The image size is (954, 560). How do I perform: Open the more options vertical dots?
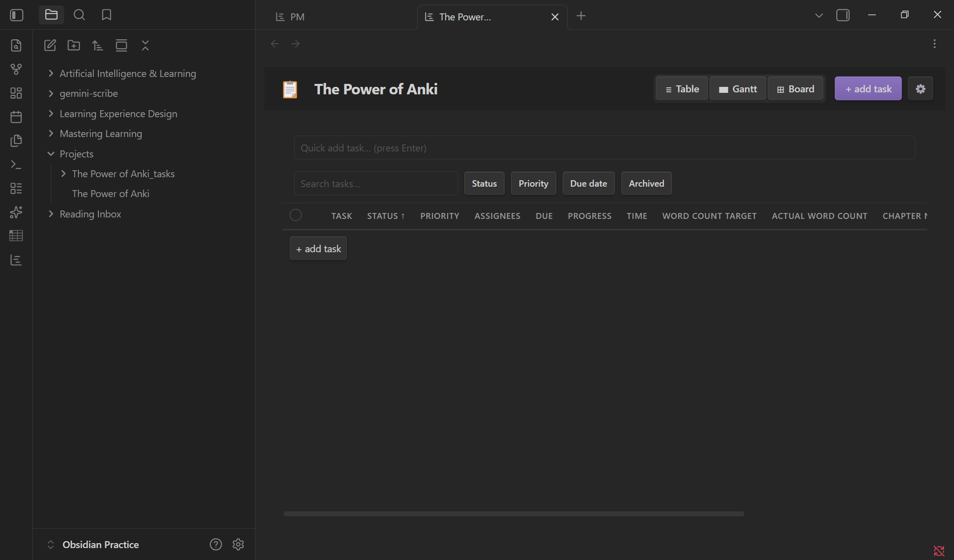934,44
